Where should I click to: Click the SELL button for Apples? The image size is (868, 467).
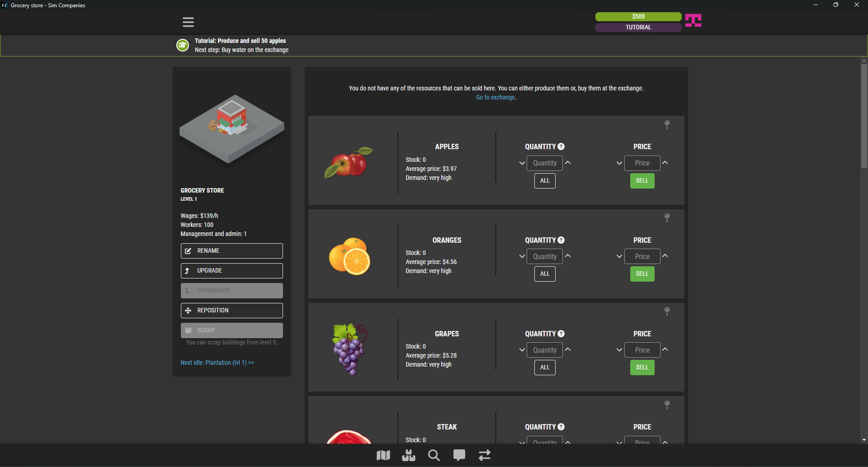(x=642, y=180)
